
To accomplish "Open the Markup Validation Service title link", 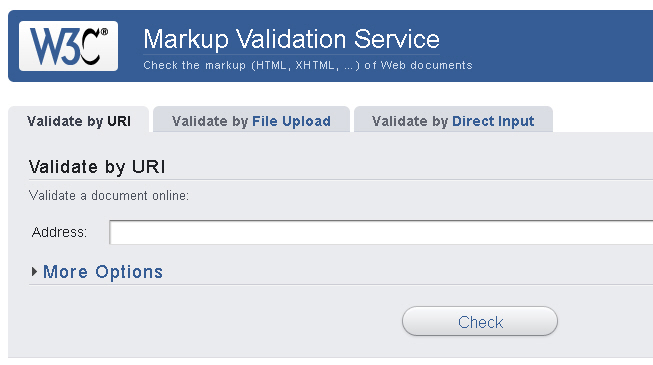I will click(291, 40).
